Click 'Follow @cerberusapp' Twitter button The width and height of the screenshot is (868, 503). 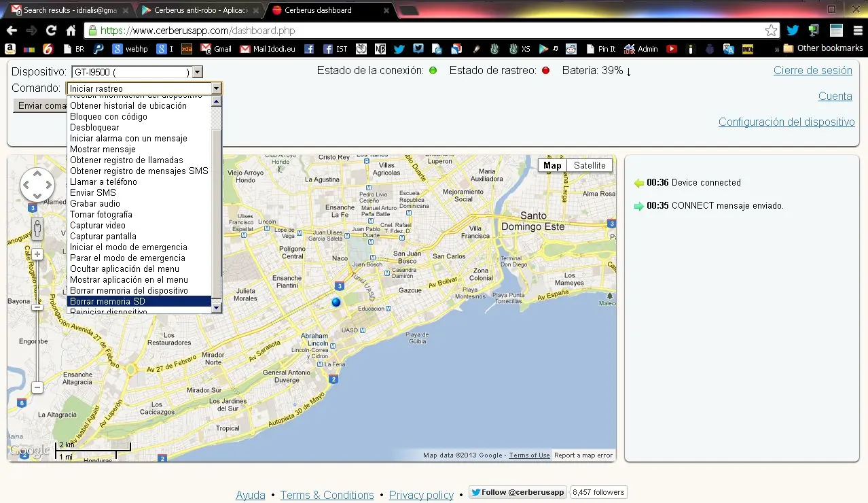pyautogui.click(x=518, y=492)
